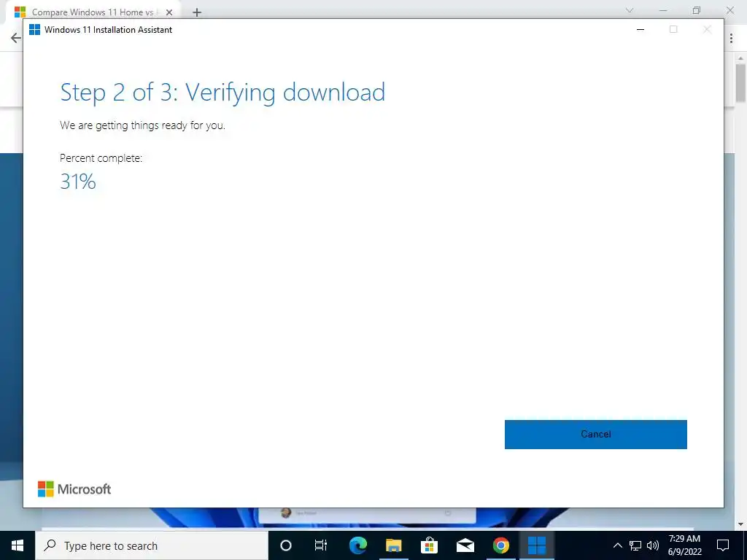Open Cortana circle icon on taskbar
This screenshot has height=560, width=747.
coord(286,545)
